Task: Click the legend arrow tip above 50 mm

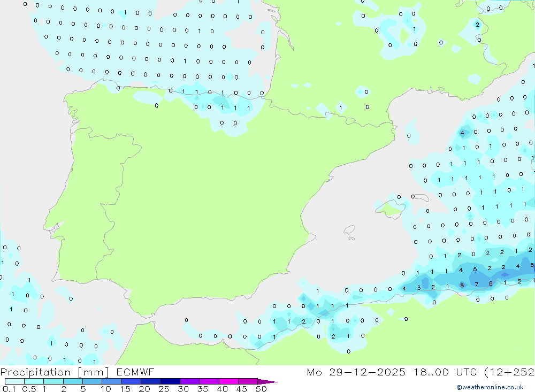Action: click(267, 382)
